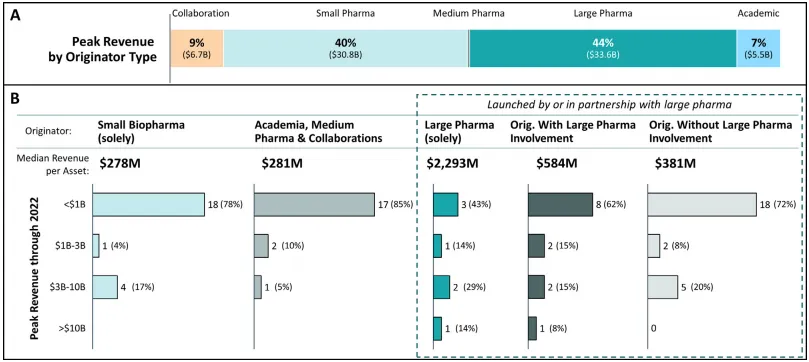The width and height of the screenshot is (809, 362).
Task: Select the Small Pharma 40% bar segment
Action: [x=346, y=48]
